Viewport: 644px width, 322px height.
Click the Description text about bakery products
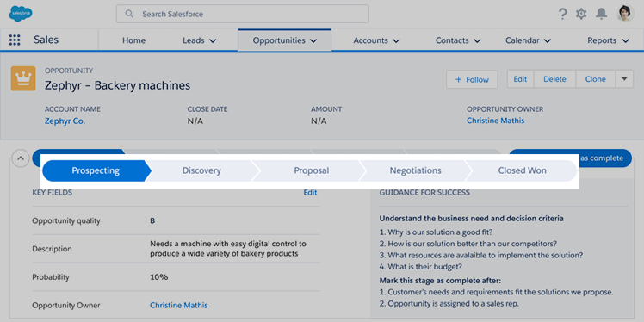(x=228, y=249)
